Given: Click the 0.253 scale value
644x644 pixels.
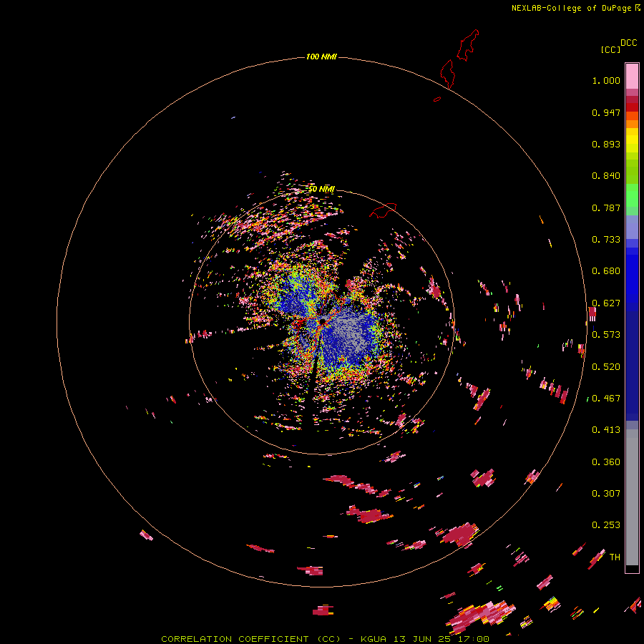Looking at the screenshot, I should [x=606, y=525].
